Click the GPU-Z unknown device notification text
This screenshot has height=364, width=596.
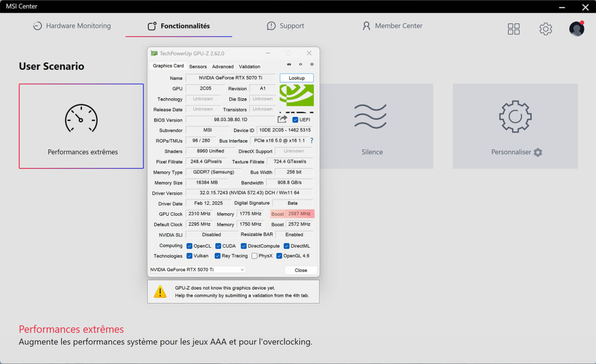[242, 291]
